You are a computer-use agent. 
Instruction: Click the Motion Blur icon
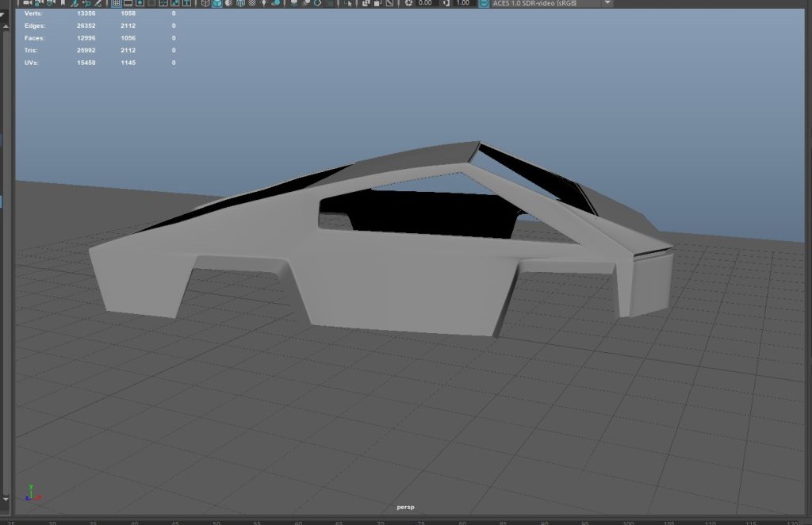(306, 3)
